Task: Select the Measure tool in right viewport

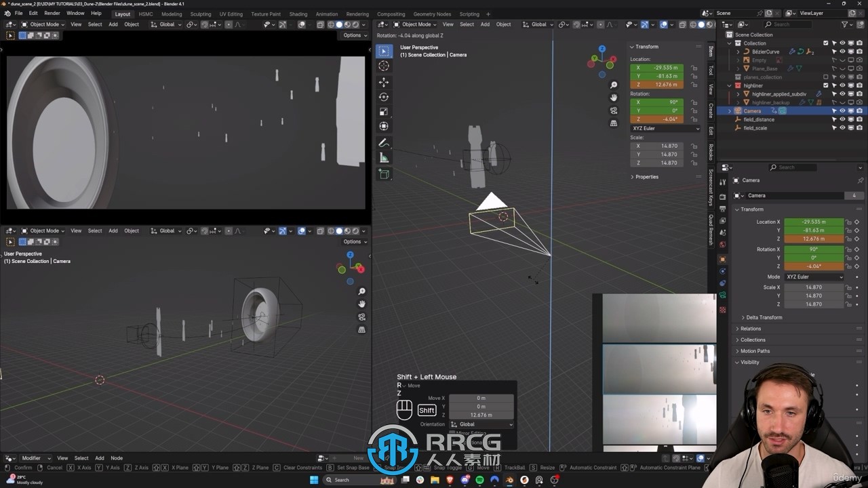Action: (384, 158)
